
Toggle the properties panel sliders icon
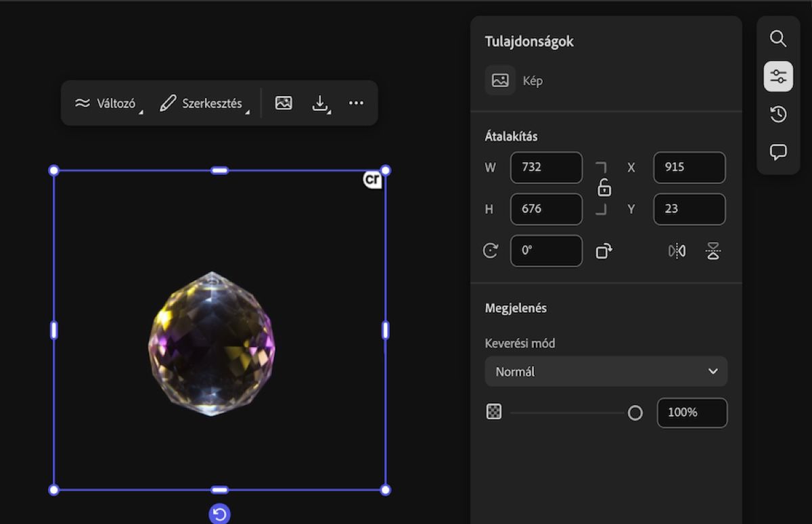(x=778, y=76)
